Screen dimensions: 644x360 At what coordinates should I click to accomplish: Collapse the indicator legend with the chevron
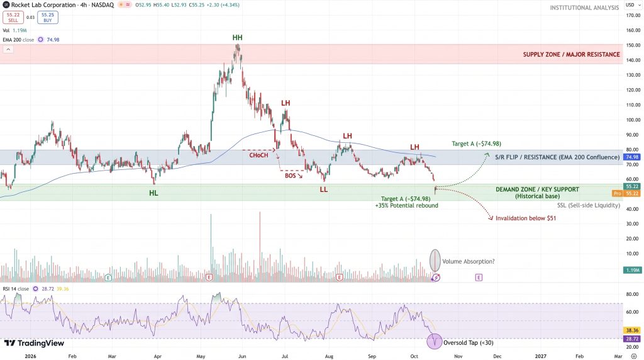(x=8, y=49)
